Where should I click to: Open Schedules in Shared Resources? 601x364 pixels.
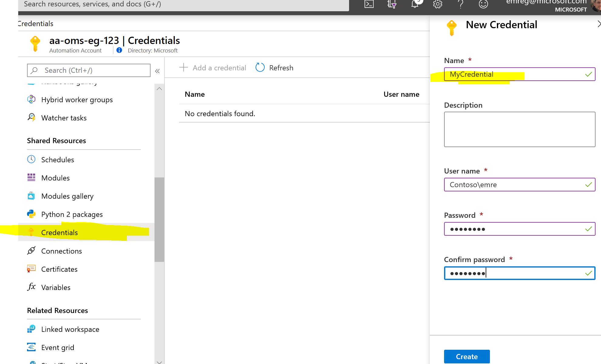[x=57, y=160]
